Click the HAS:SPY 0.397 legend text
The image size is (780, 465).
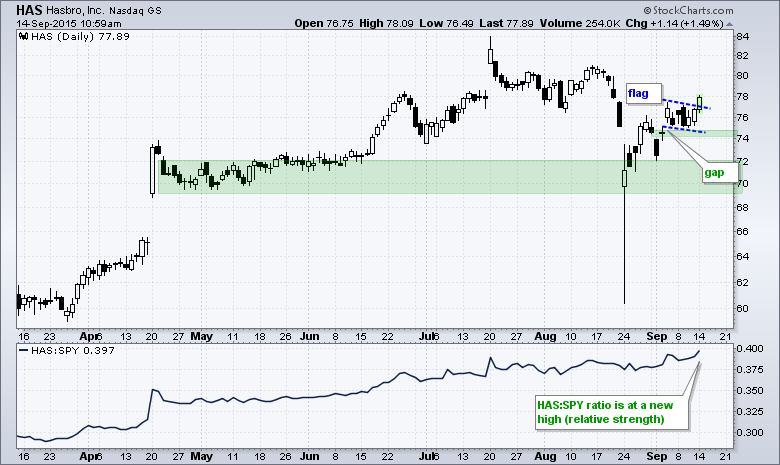click(73, 350)
